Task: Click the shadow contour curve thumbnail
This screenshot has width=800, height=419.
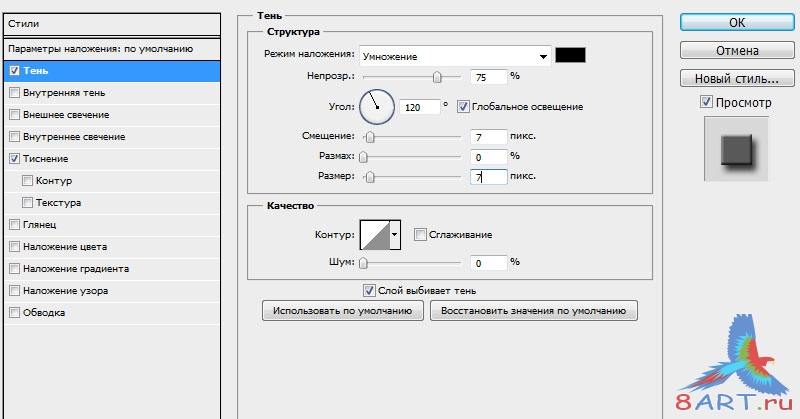Action: point(375,235)
